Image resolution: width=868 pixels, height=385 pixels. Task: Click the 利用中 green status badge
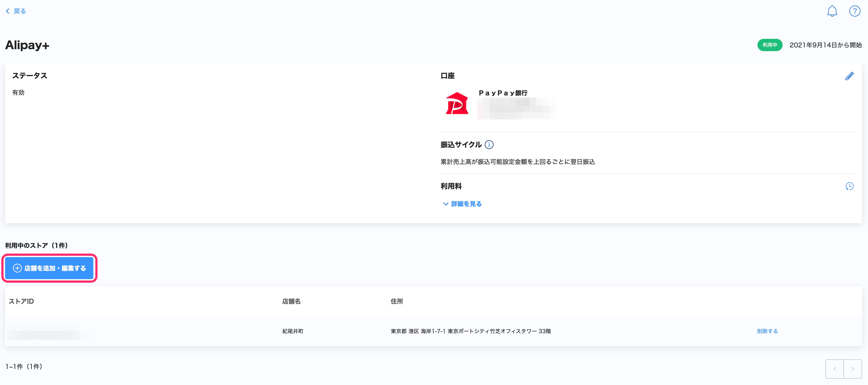770,45
